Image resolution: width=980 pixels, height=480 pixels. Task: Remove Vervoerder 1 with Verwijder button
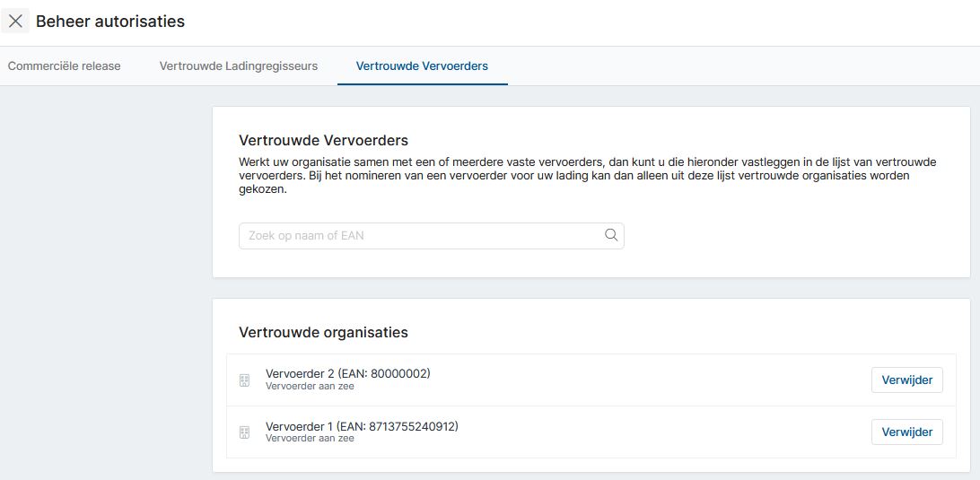[x=907, y=432]
